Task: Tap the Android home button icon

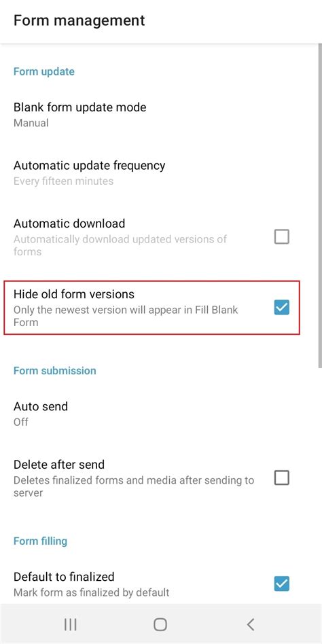Action: (160, 625)
